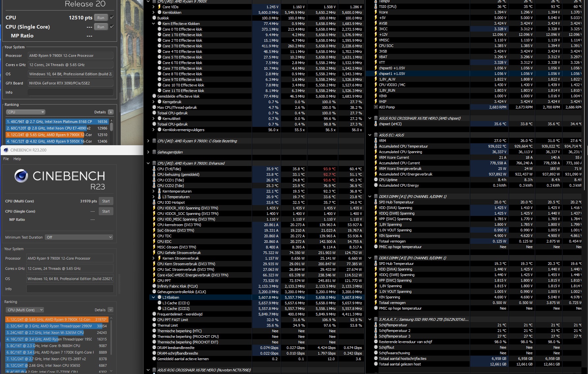588x374 pixels.
Task: Expand Kerntemperaturen node
Action: click(x=154, y=191)
